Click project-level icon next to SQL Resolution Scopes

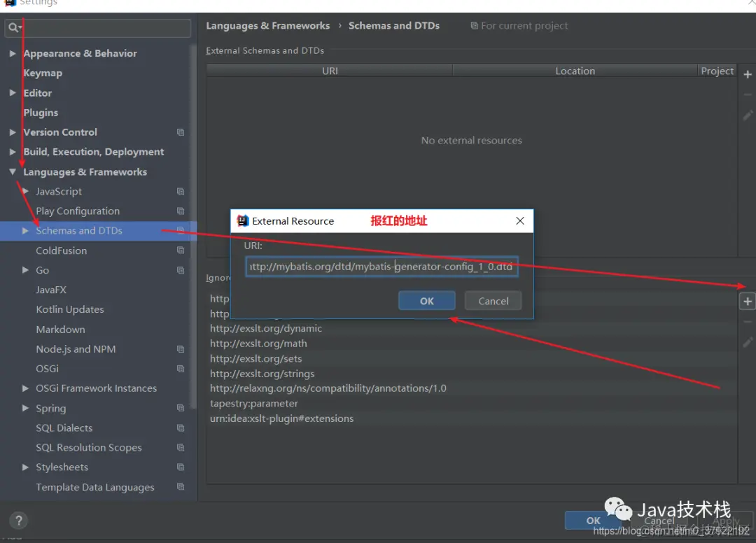click(x=181, y=448)
